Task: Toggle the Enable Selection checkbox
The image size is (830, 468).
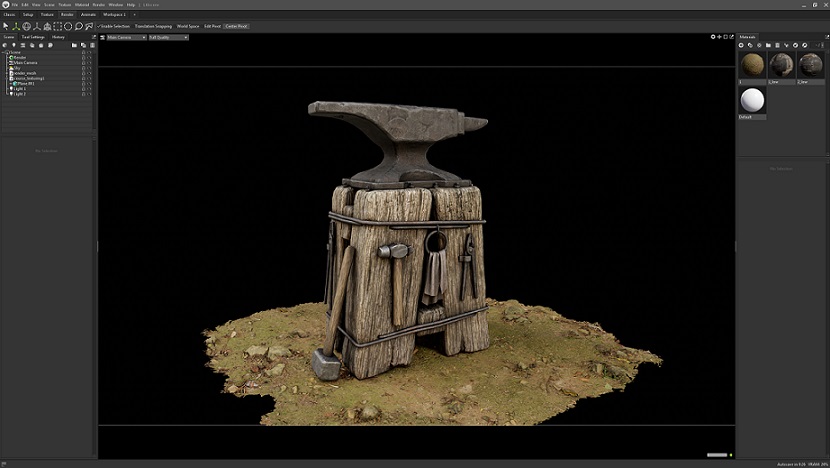Action: pyautogui.click(x=99, y=26)
